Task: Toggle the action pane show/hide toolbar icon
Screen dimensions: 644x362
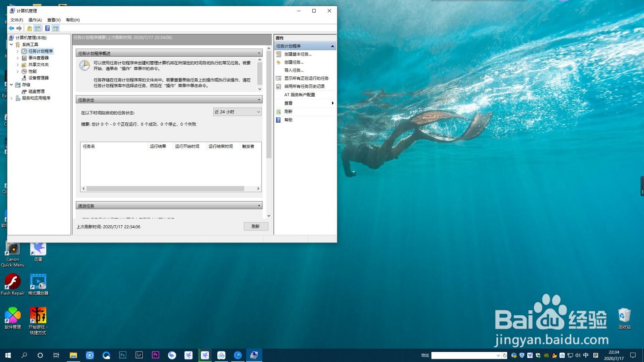Action: click(56, 28)
